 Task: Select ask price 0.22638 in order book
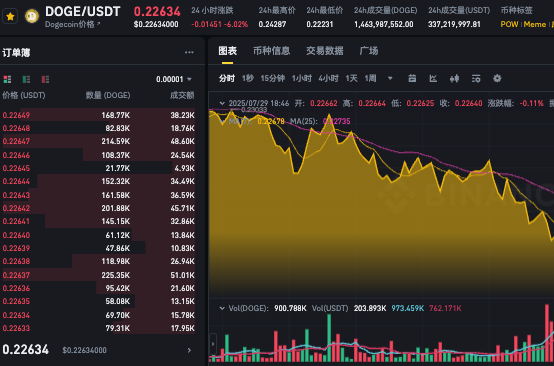pos(16,261)
